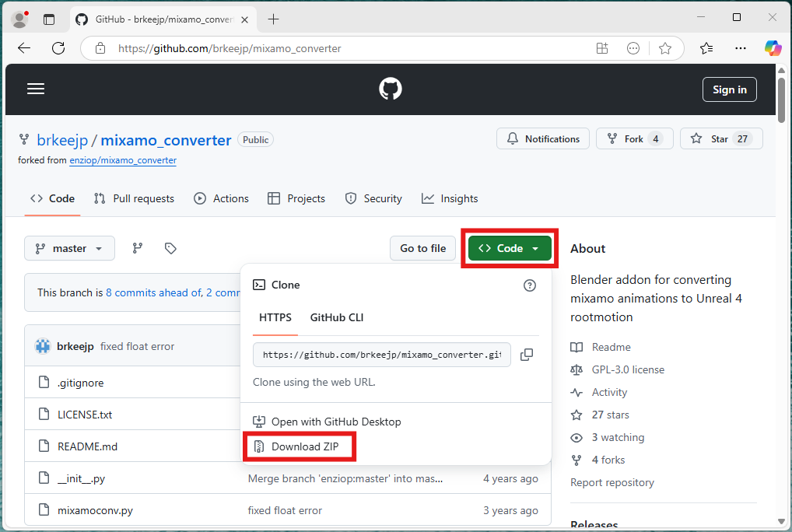Click the file icon beside mixamoconv.py
Viewport: 792px width, 532px height.
pyautogui.click(x=44, y=509)
